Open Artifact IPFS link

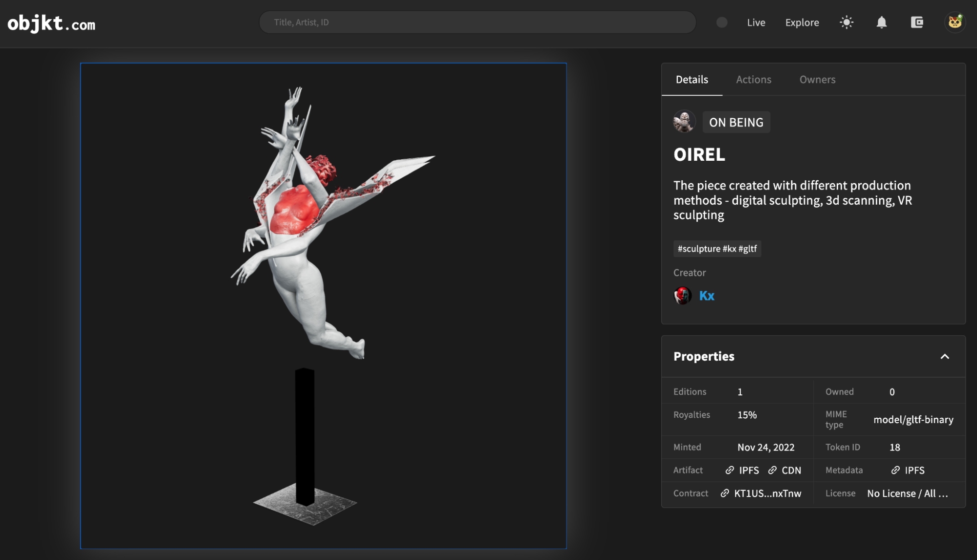click(x=742, y=470)
